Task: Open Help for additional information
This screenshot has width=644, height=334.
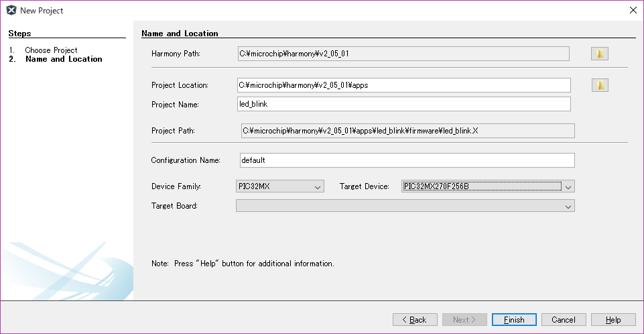Action: pyautogui.click(x=613, y=320)
